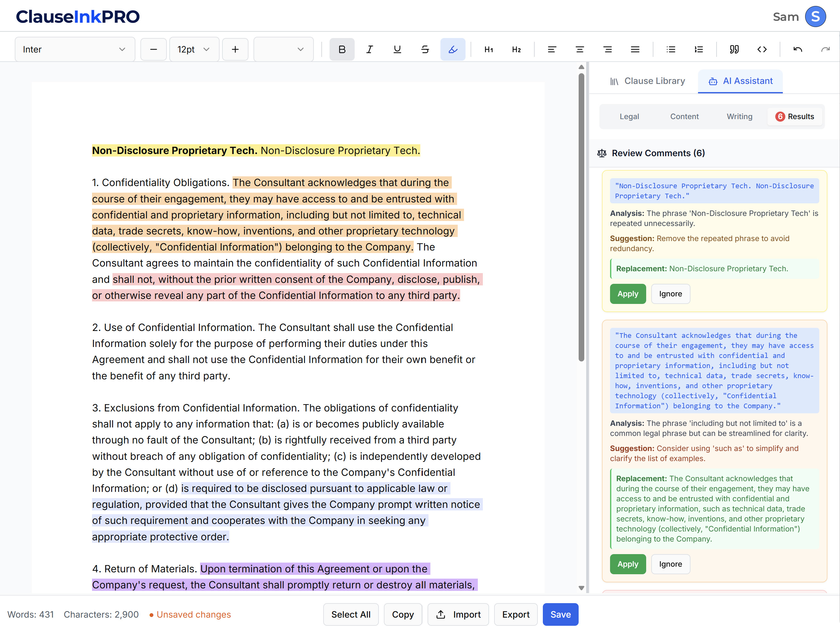Apply strikethrough using the toolbar icon
The image size is (840, 633).
[x=425, y=49]
